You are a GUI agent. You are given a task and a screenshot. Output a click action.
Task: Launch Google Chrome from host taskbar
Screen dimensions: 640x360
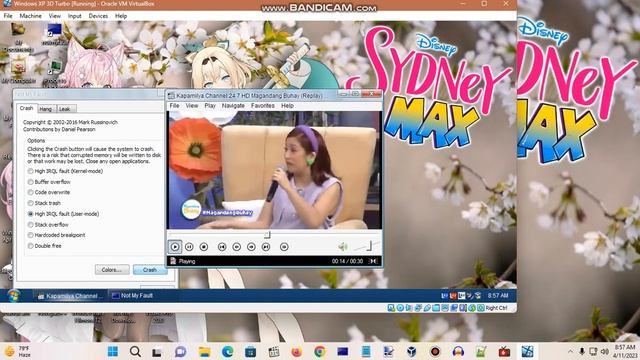320,351
